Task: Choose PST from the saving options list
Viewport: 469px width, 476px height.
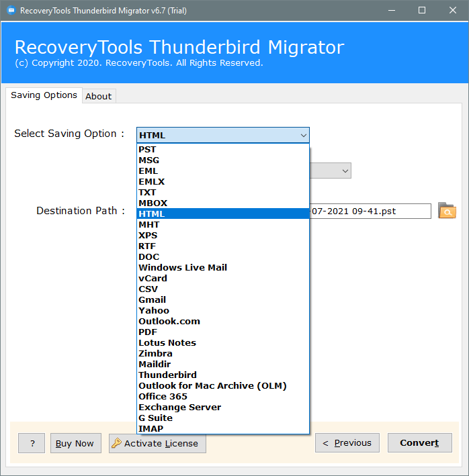Action: click(223, 149)
